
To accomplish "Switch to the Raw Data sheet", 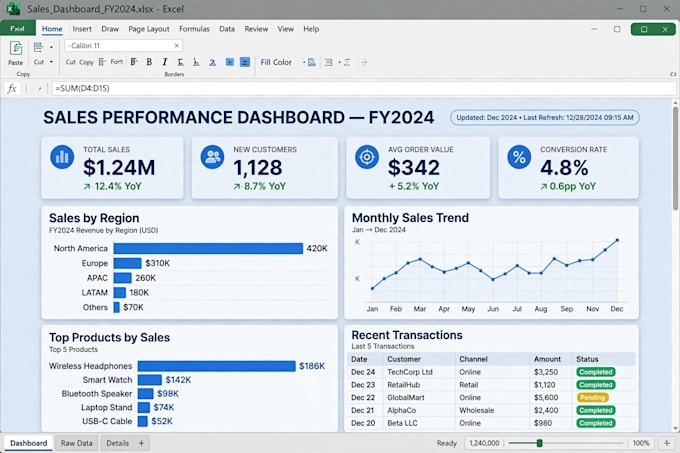I will 76,443.
